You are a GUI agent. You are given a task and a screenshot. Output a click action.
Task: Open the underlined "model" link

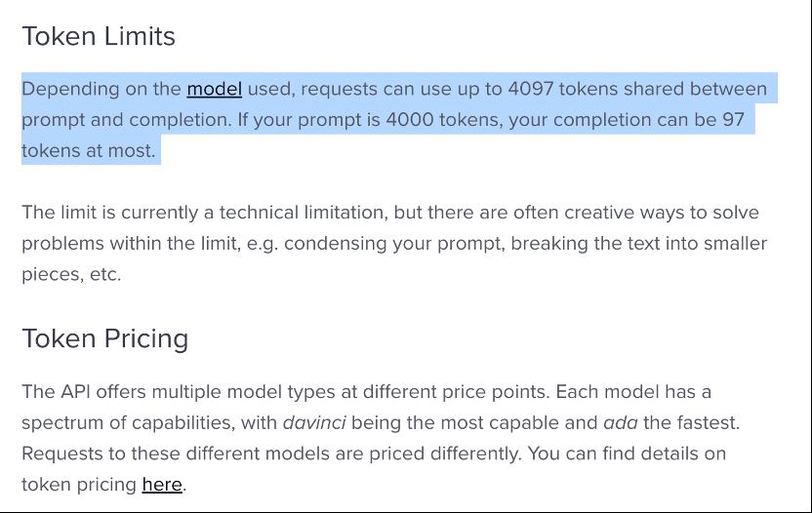click(x=215, y=89)
